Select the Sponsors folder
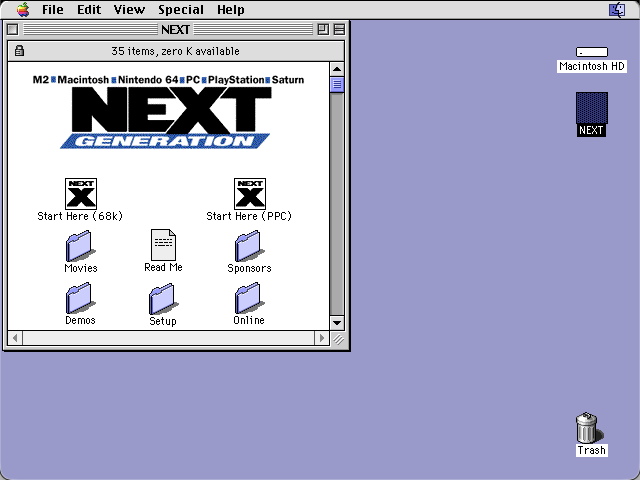640x480 pixels. pyautogui.click(x=249, y=246)
